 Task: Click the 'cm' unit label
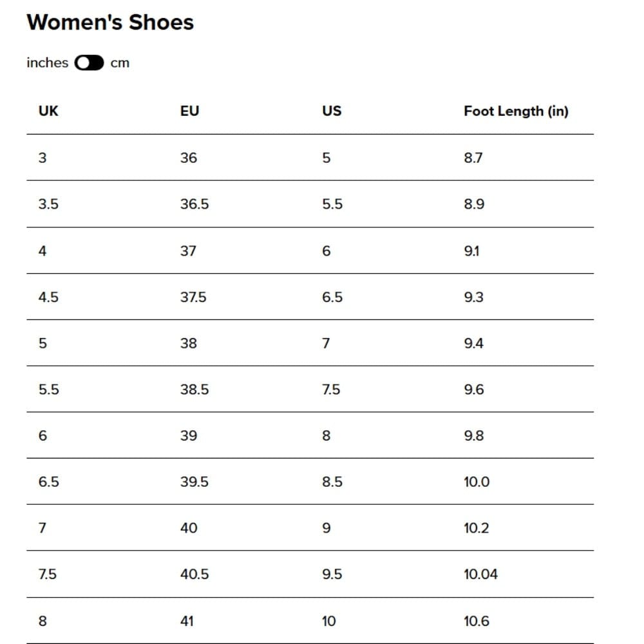120,63
